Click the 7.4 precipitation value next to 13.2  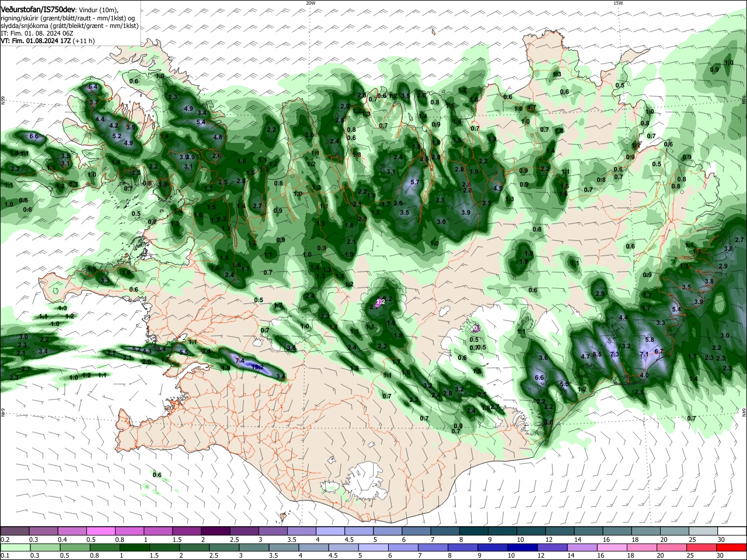click(239, 361)
